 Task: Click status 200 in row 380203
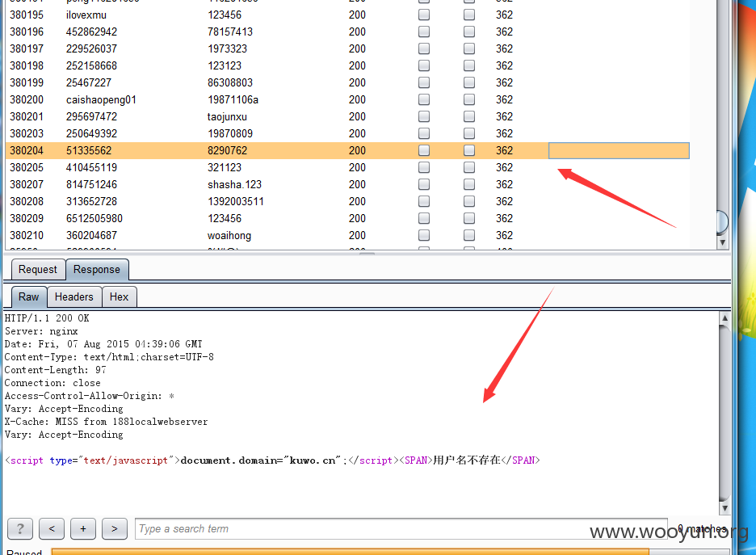point(357,133)
